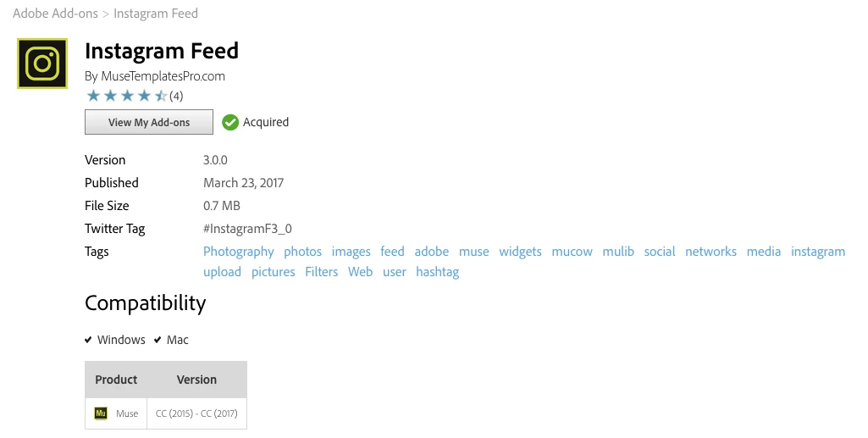The width and height of the screenshot is (868, 438).
Task: Open the View My Add-ons button
Action: coord(149,122)
